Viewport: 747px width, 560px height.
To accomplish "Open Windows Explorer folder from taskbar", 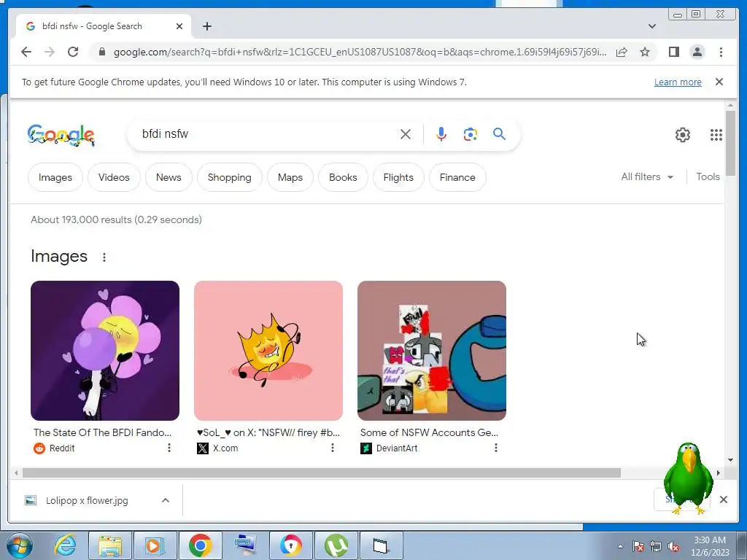I will point(109,545).
